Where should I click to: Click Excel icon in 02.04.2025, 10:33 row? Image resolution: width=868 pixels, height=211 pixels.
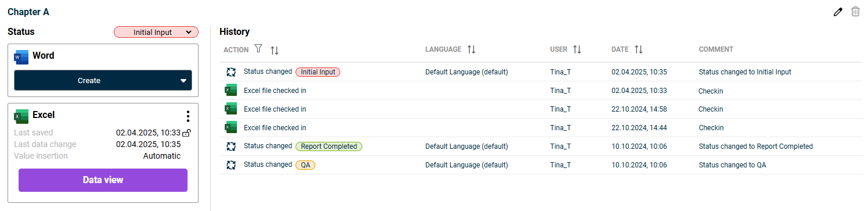[231, 90]
